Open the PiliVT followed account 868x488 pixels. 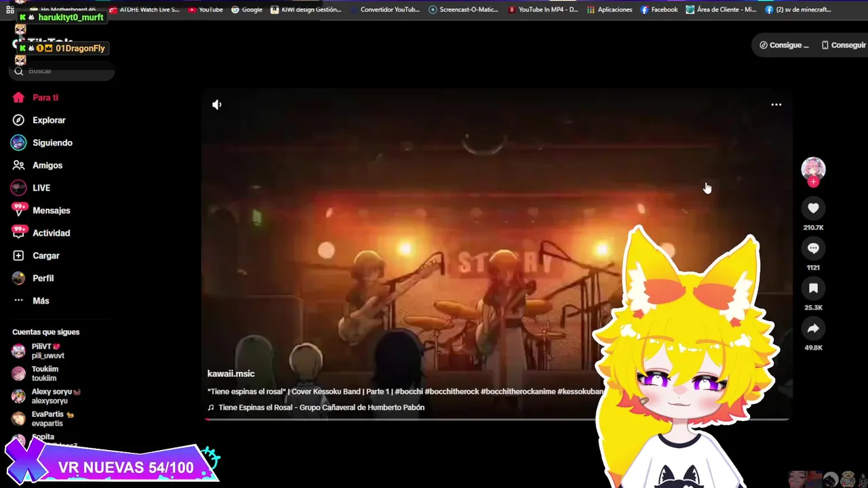(39, 351)
